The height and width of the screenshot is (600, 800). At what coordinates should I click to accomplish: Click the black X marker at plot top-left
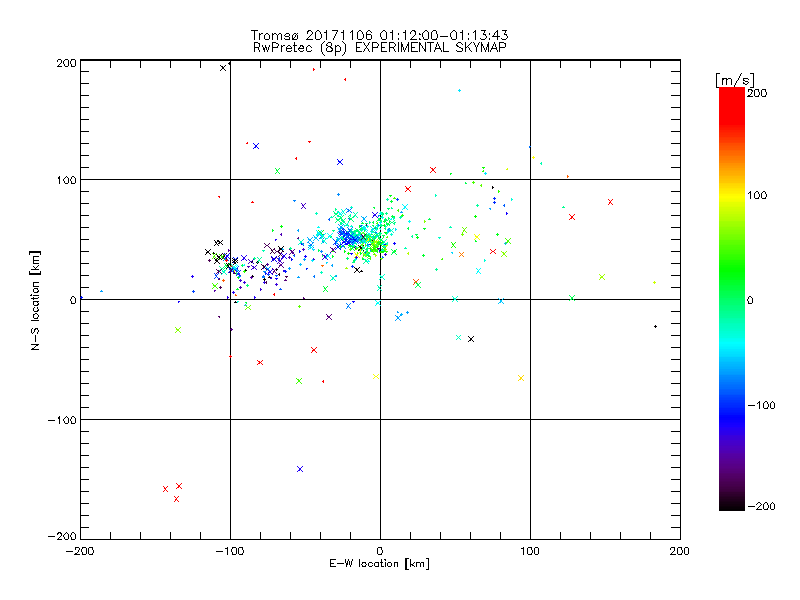coord(223,68)
